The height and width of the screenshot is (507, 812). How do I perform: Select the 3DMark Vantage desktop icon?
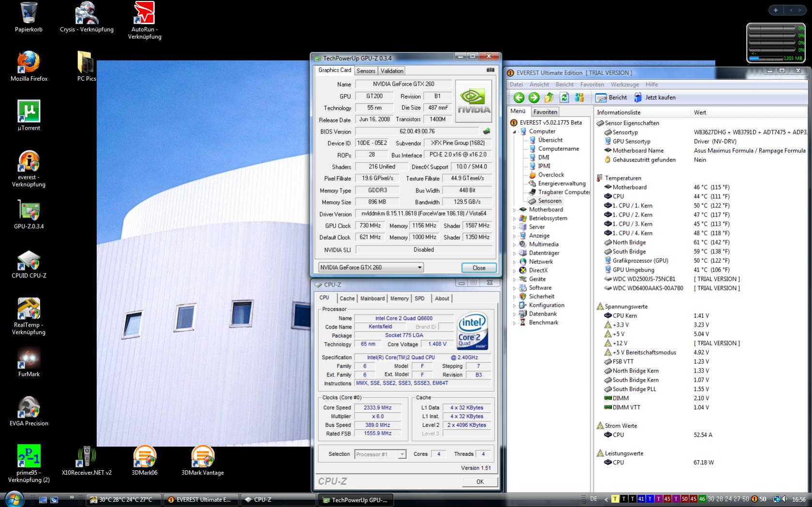pos(203,460)
